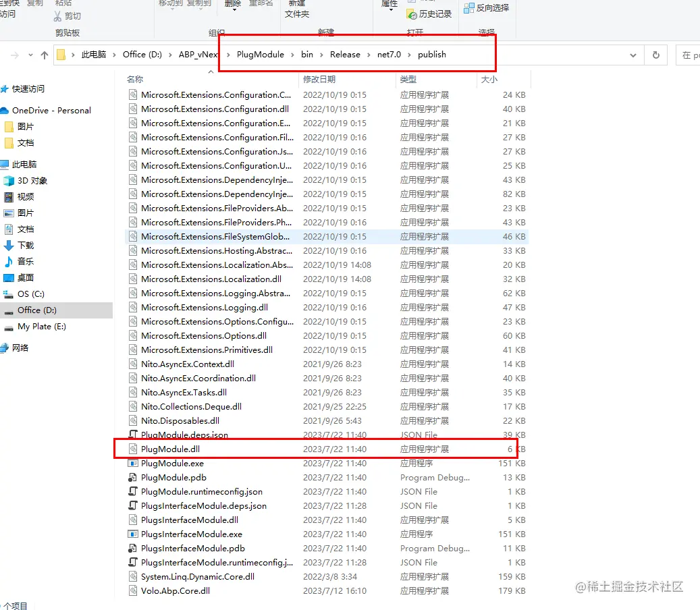This screenshot has height=610, width=700.
Task: Open the address bar dropdown arrow
Action: [x=632, y=55]
